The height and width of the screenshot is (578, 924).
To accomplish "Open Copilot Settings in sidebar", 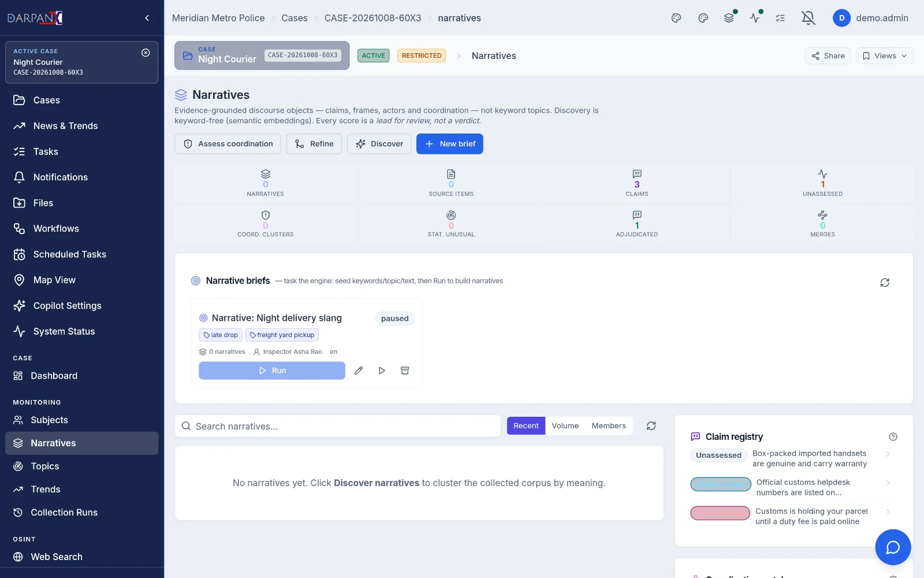I will (x=81, y=306).
